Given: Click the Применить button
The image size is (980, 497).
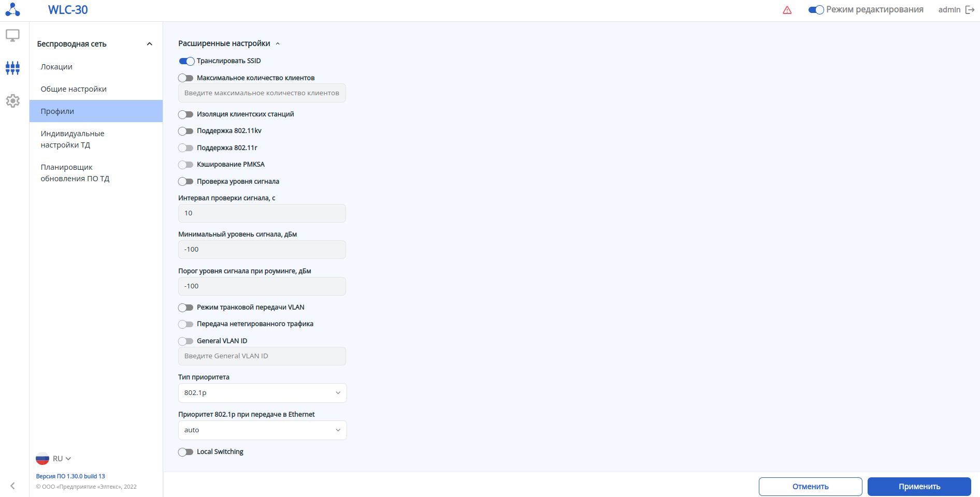Looking at the screenshot, I should (x=919, y=487).
